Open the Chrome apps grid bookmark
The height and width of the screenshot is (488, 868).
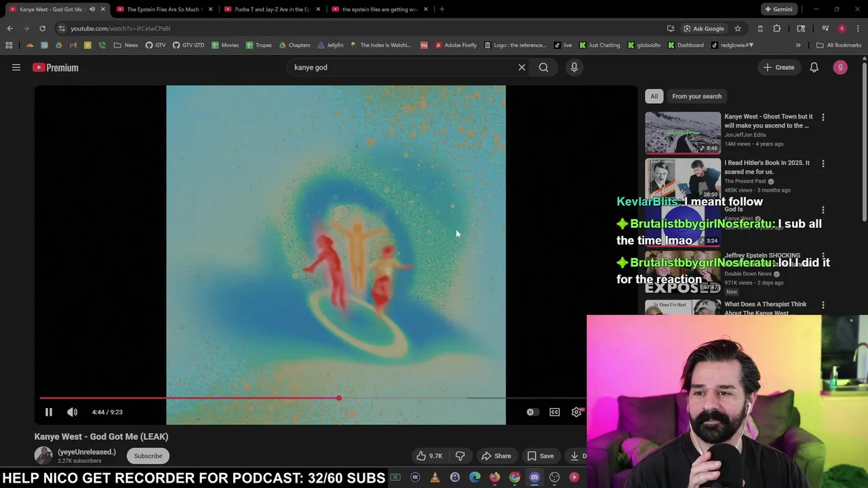point(9,45)
